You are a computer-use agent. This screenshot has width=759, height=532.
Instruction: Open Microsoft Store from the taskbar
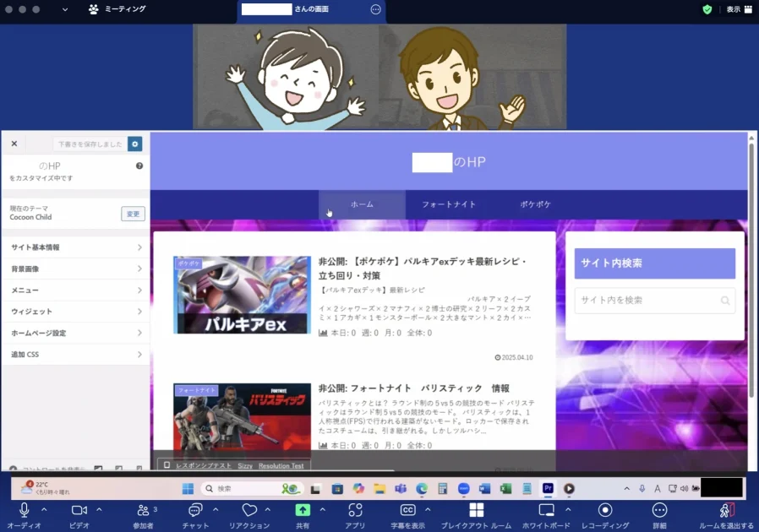tap(337, 488)
